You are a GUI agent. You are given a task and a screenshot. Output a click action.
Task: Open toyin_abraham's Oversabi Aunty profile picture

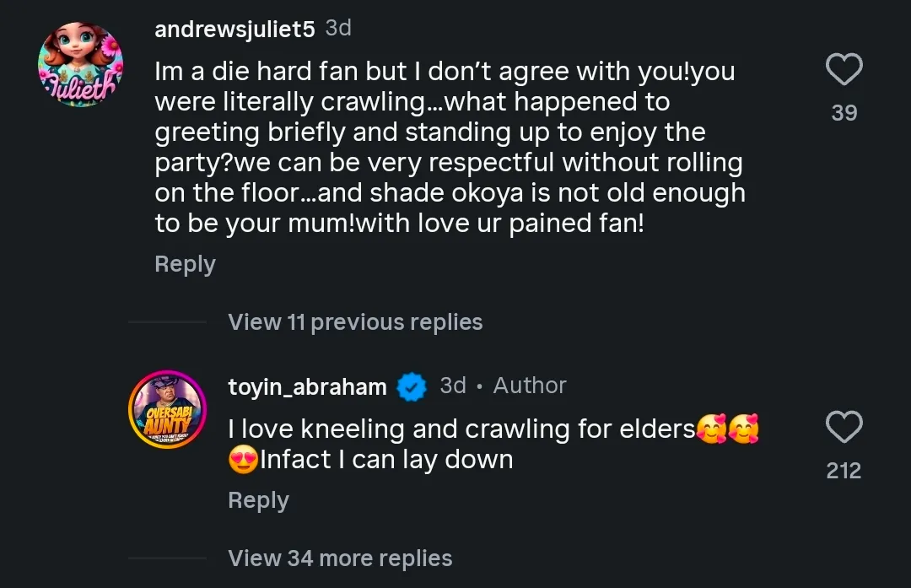point(167,409)
